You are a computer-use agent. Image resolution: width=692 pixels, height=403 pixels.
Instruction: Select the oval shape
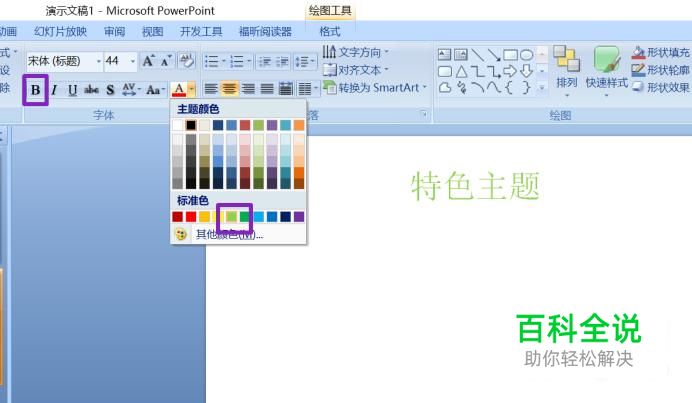tap(527, 55)
